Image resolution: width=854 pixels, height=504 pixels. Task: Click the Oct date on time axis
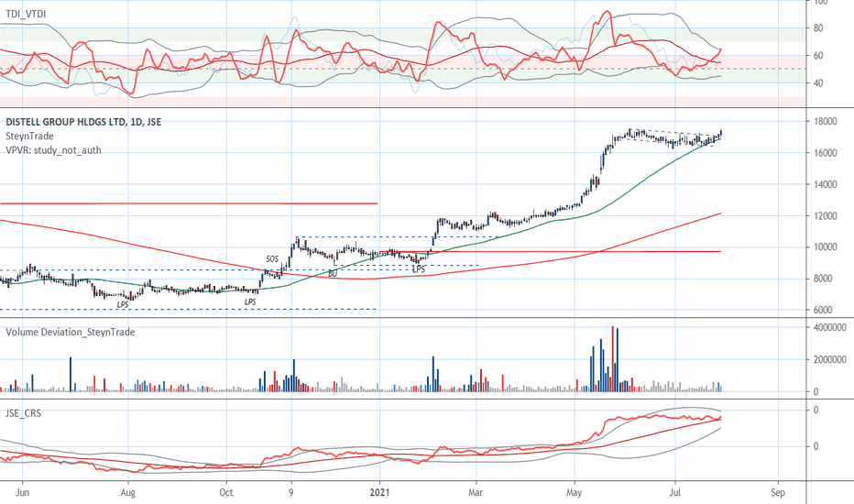point(225,493)
